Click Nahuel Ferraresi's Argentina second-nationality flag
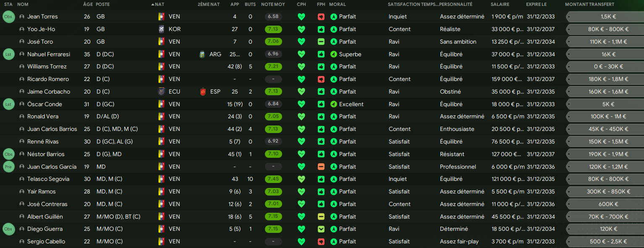The height and width of the screenshot is (248, 644). pos(202,54)
